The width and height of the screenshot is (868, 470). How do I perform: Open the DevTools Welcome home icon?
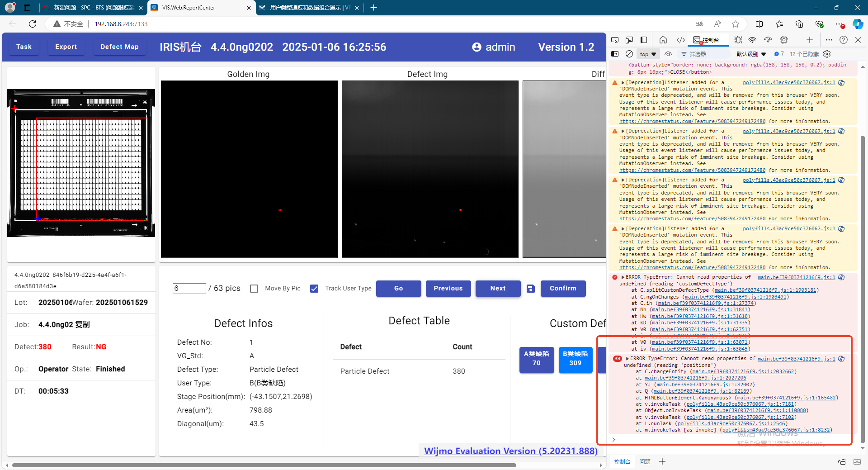[663, 40]
